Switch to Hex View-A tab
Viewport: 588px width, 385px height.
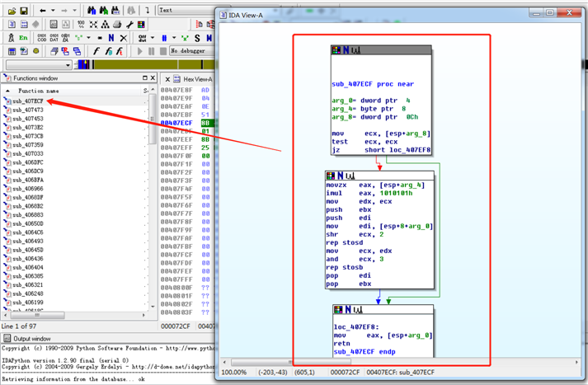click(197, 79)
